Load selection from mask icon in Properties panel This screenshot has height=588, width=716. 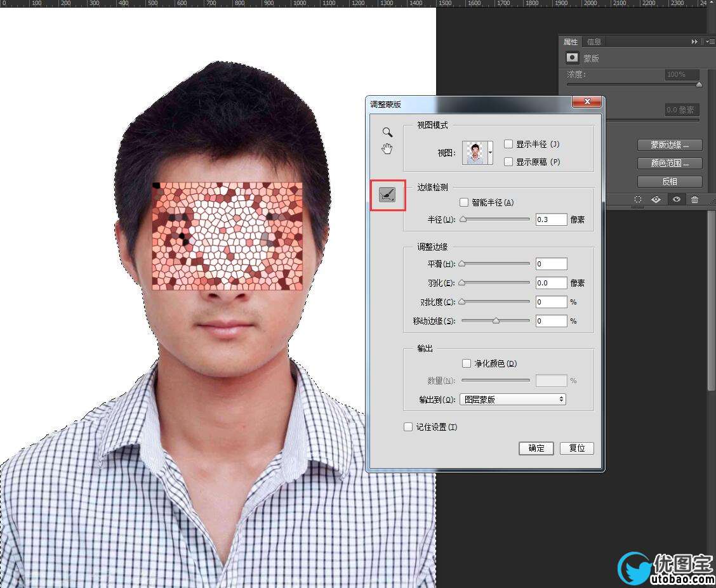638,199
